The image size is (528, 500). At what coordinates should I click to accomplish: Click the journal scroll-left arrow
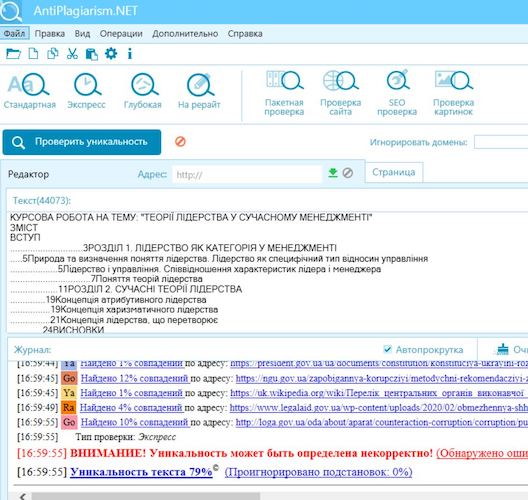pyautogui.click(x=22, y=496)
